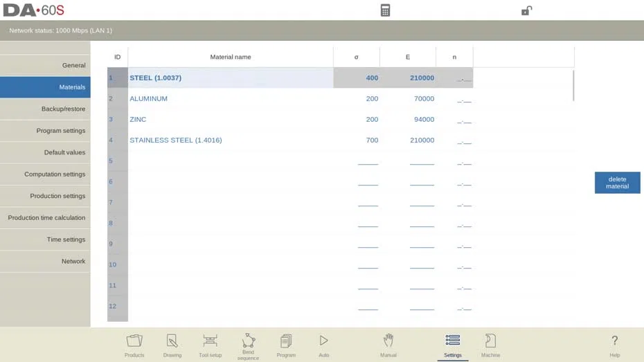Click Aluminum n value field in row 2
Image resolution: width=644 pixels, height=362 pixels.
pyautogui.click(x=464, y=100)
